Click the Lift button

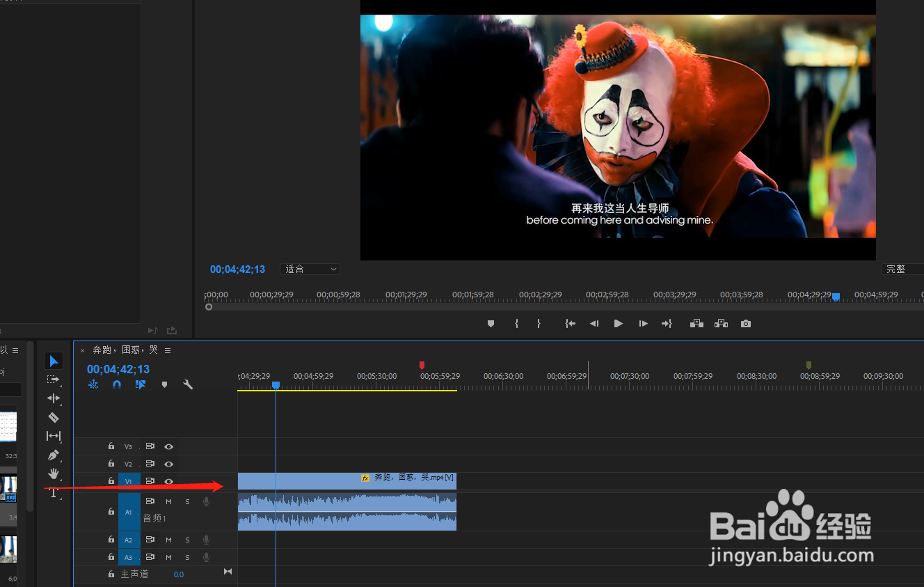696,324
